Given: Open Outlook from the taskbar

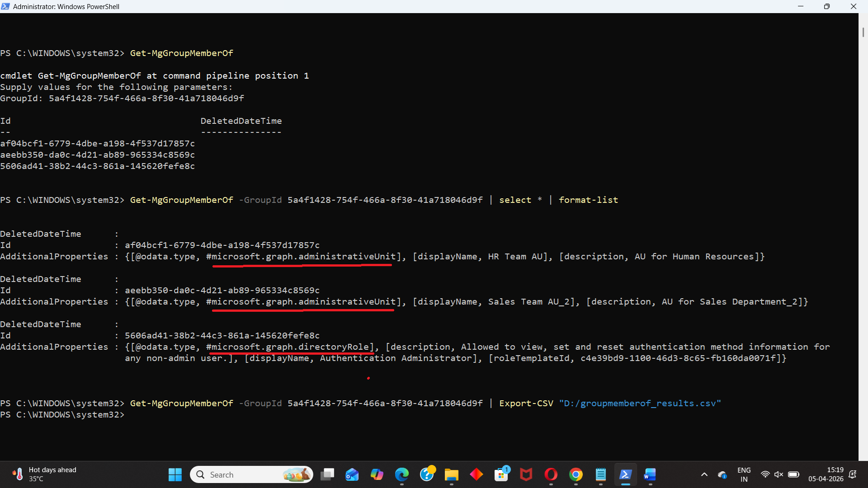Looking at the screenshot, I should [x=352, y=474].
